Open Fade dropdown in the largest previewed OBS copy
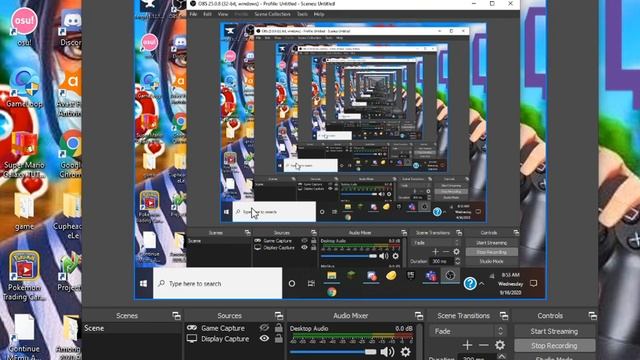Image resolution: width=640 pixels, height=360 pixels. point(437,242)
